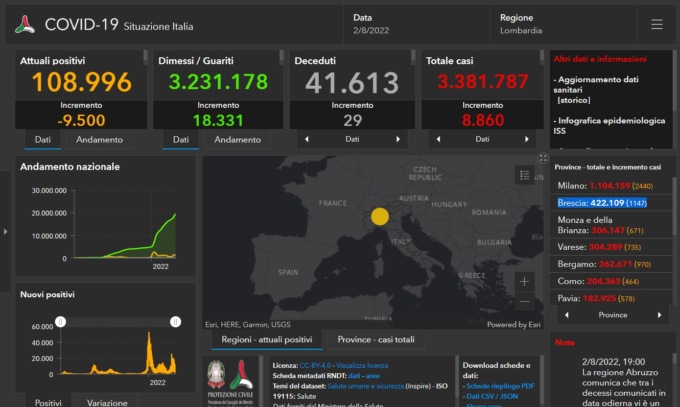Select Varese row in province list
Image resolution: width=680 pixels, height=407 pixels.
click(x=611, y=247)
